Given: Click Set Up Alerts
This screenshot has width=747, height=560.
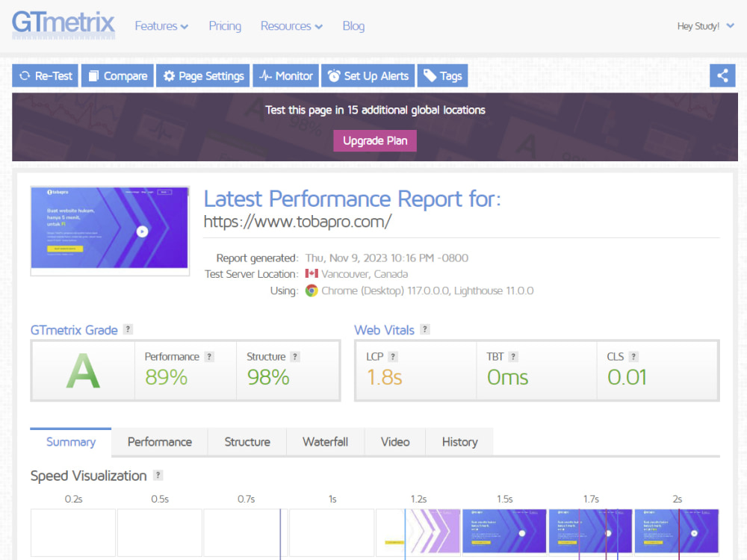Looking at the screenshot, I should pyautogui.click(x=368, y=75).
